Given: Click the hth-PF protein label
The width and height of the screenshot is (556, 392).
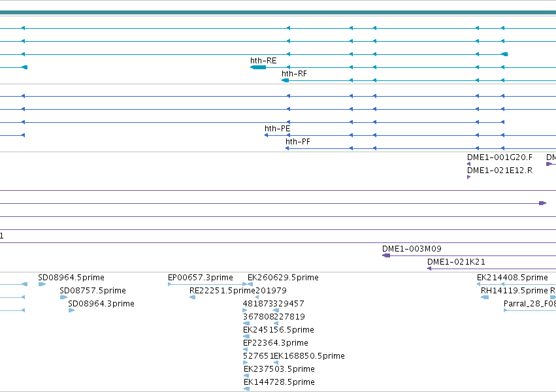Looking at the screenshot, I should (297, 142).
